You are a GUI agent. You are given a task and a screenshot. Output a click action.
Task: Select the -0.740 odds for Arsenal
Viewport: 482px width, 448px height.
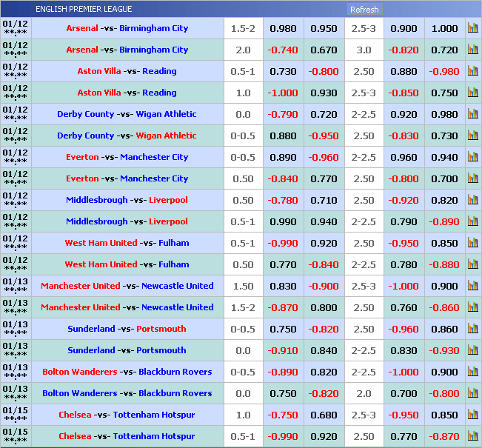point(283,50)
